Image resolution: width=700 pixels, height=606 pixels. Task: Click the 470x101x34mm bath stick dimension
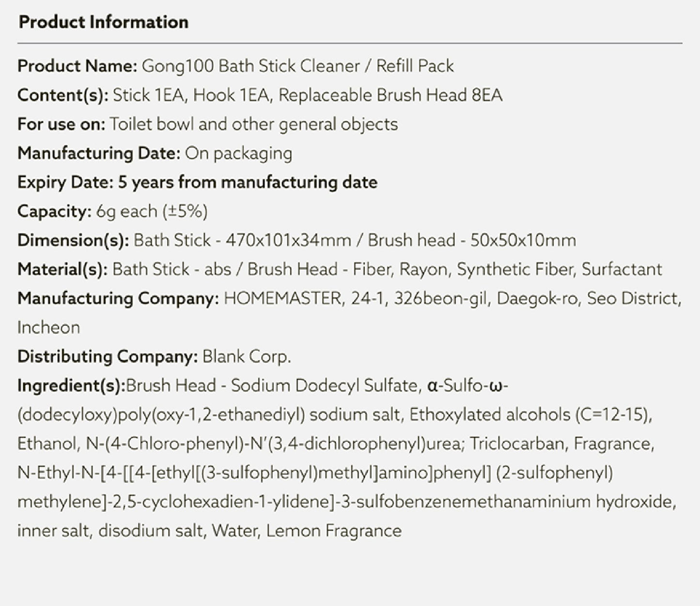[x=288, y=240]
